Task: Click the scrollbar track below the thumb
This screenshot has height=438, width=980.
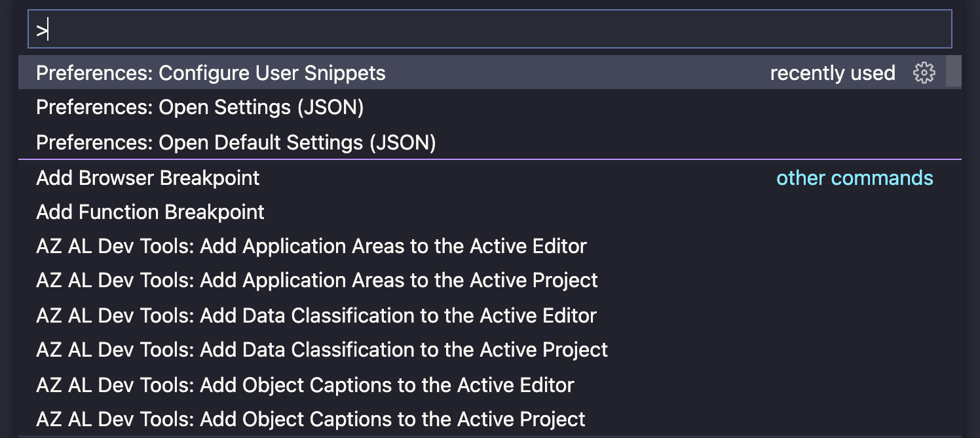Action: [954, 262]
